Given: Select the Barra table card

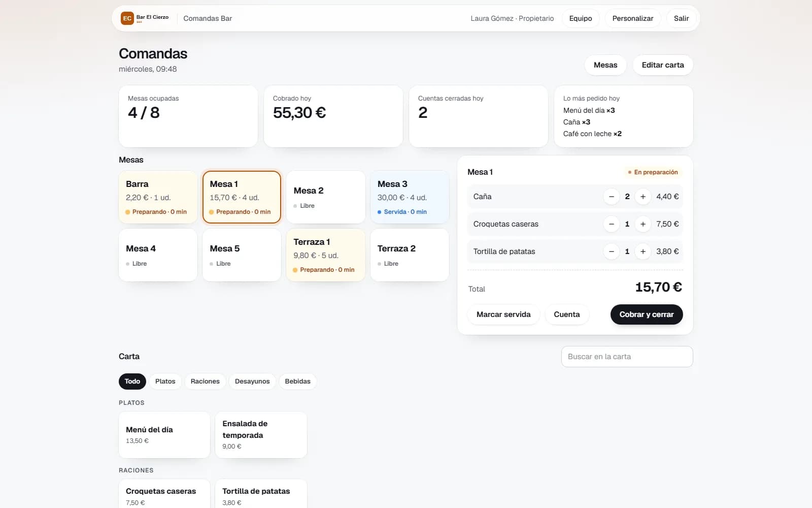Looking at the screenshot, I should click(x=158, y=197).
